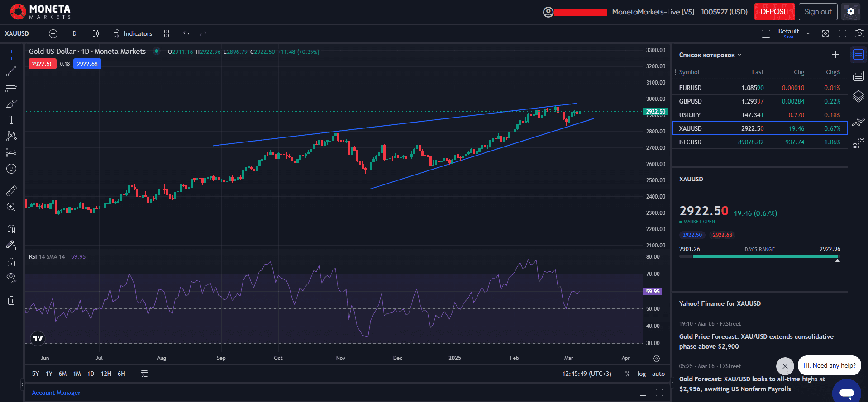Open chart settings gear in toolbar

825,33
